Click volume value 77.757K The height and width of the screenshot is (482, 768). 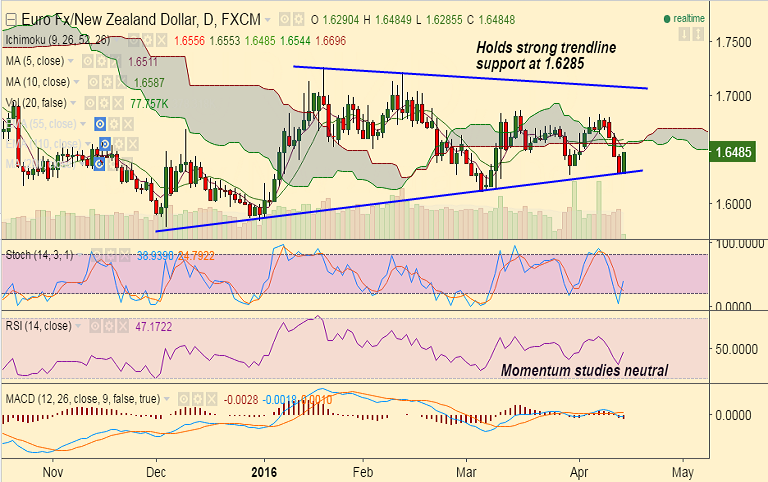point(149,104)
